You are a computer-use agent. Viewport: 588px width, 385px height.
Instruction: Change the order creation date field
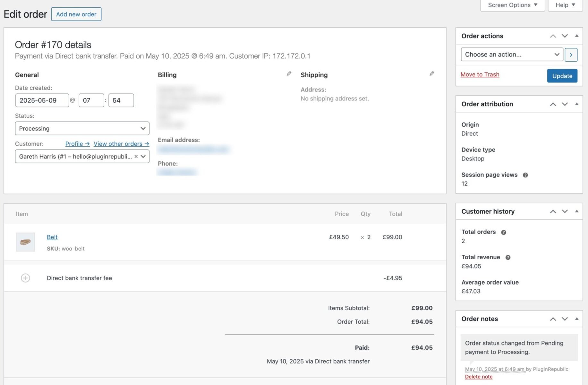42,100
